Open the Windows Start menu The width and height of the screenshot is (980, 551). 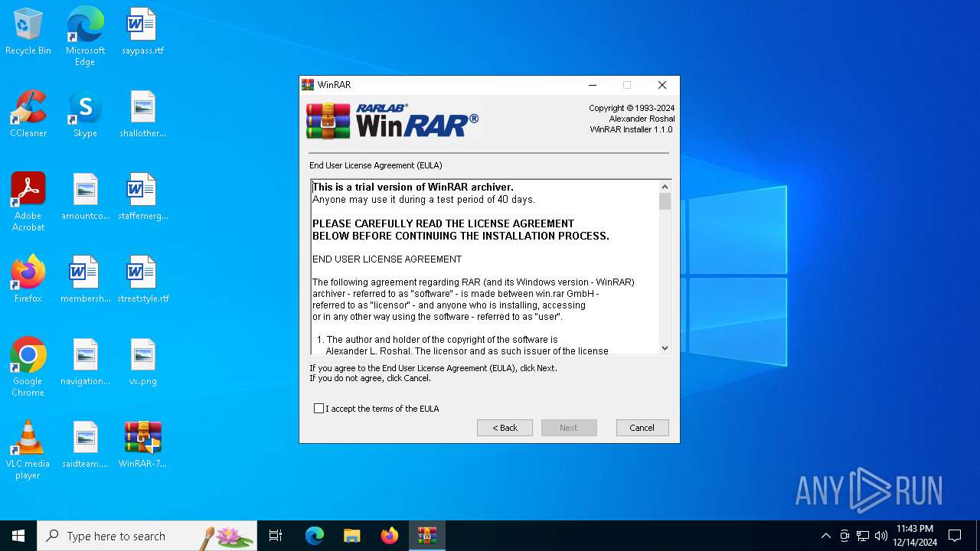[x=18, y=536]
